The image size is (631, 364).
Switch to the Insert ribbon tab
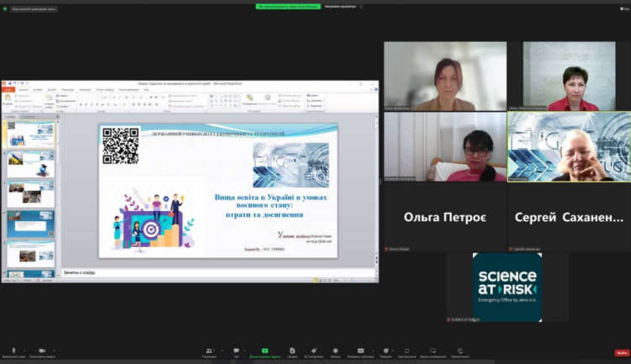tap(38, 89)
